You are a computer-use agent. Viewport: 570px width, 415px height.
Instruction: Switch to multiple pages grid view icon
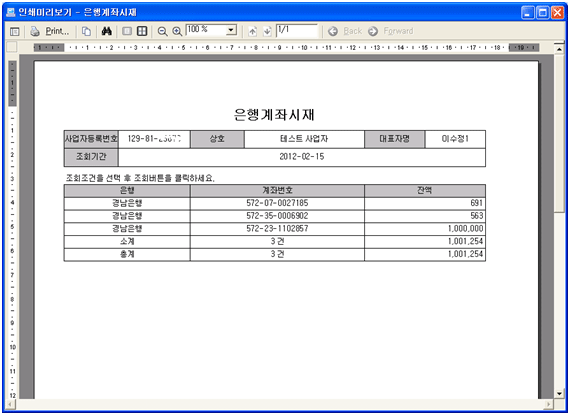click(x=142, y=31)
